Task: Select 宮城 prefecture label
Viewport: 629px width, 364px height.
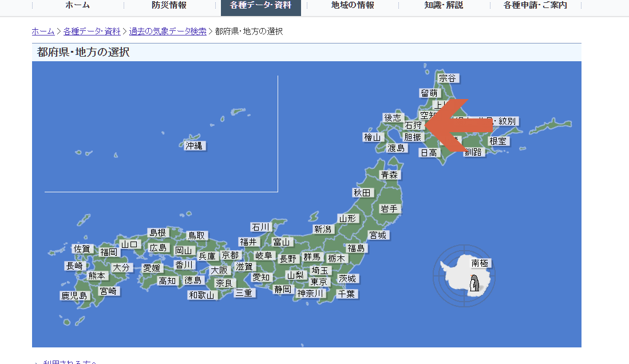Action: pos(378,235)
